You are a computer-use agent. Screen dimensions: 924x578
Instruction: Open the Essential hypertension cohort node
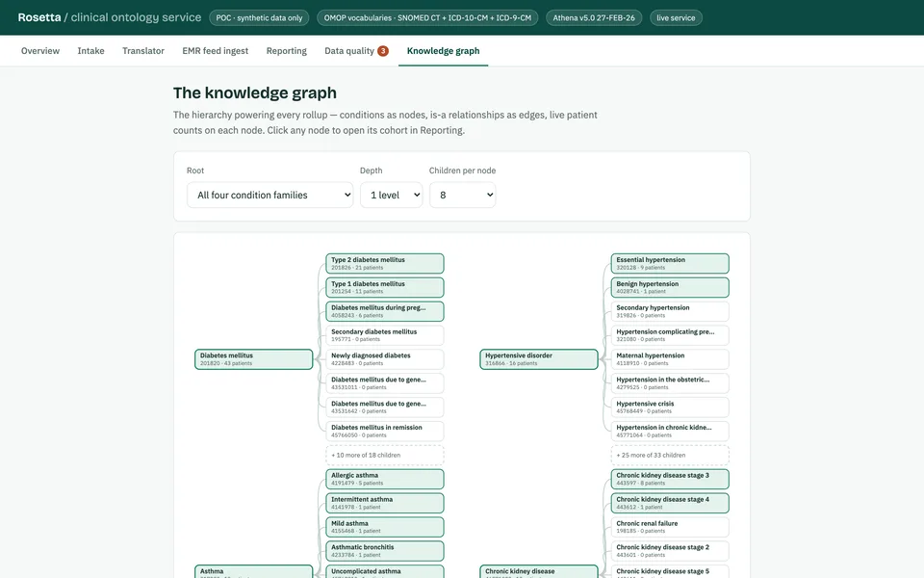pyautogui.click(x=670, y=264)
